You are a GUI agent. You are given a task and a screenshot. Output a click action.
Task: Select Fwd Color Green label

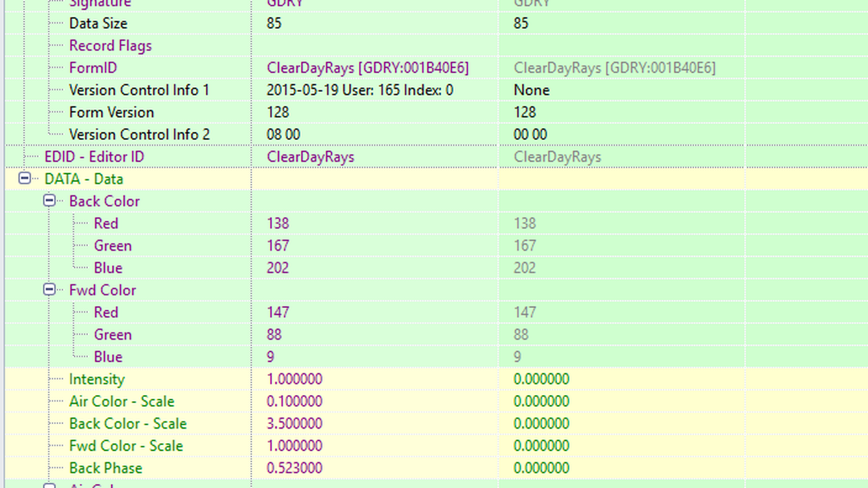(x=112, y=335)
